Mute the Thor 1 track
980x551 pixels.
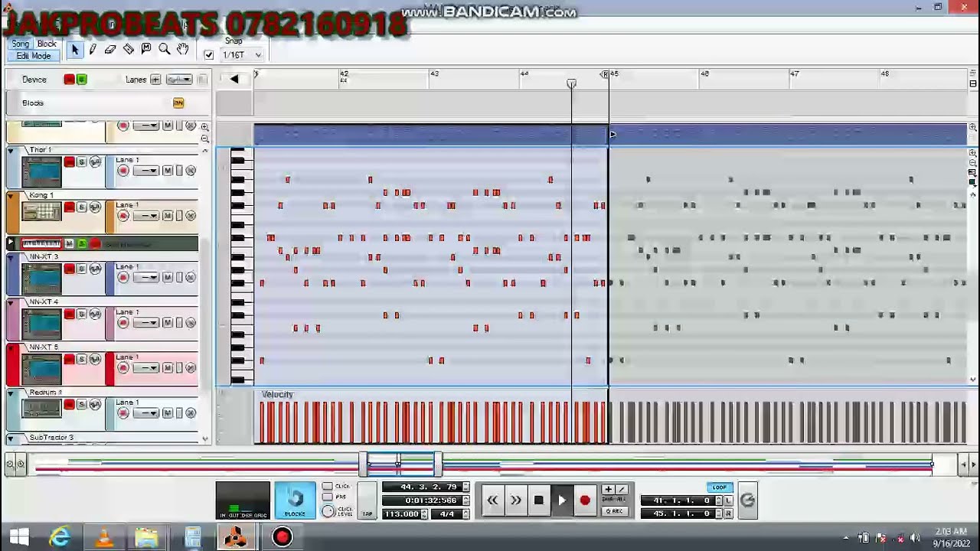click(x=70, y=162)
